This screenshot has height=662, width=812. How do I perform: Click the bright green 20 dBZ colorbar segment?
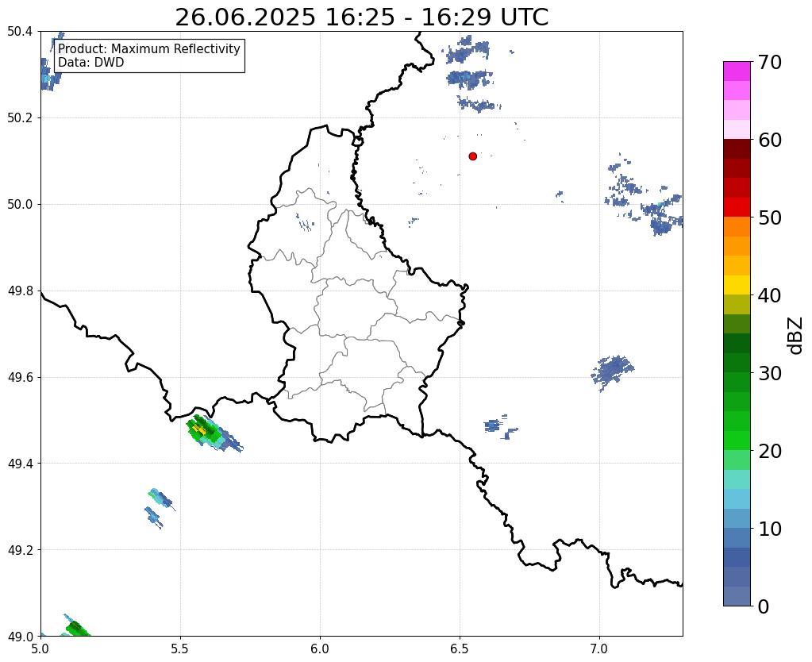[x=737, y=441]
